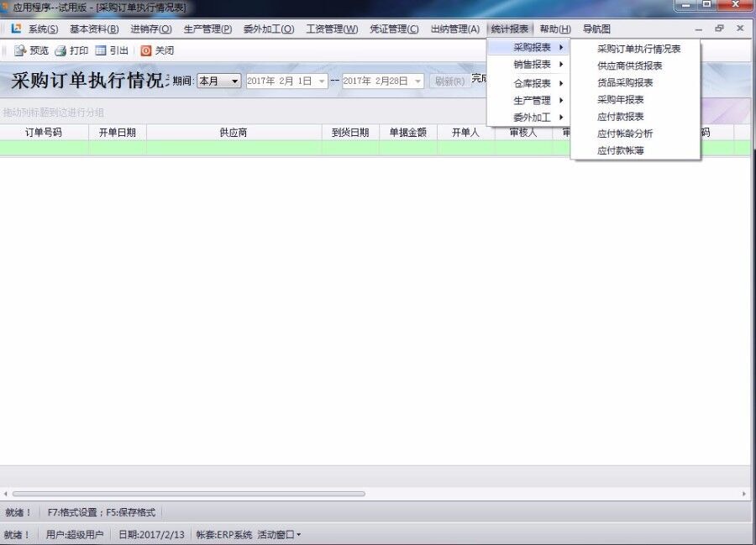Open the 帮助(H) menu
This screenshot has width=756, height=545.
(555, 29)
